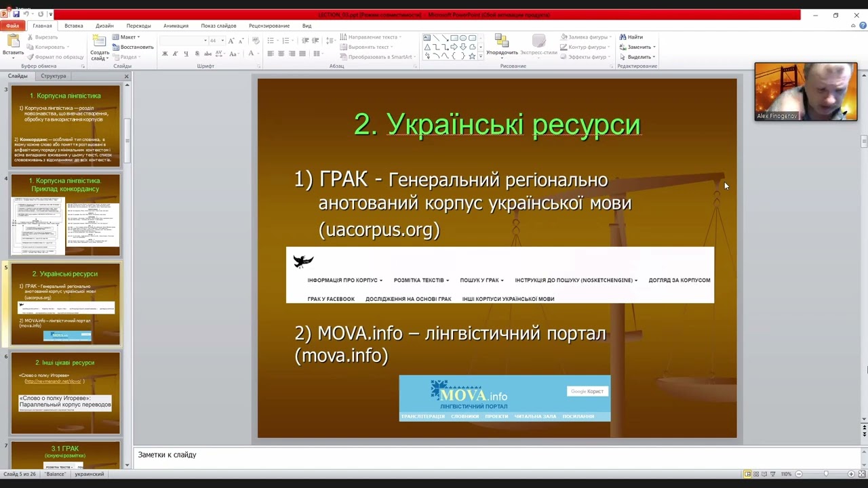Image resolution: width=868 pixels, height=488 pixels.
Task: Switch to Структура outline pane tab
Action: pyautogui.click(x=54, y=76)
